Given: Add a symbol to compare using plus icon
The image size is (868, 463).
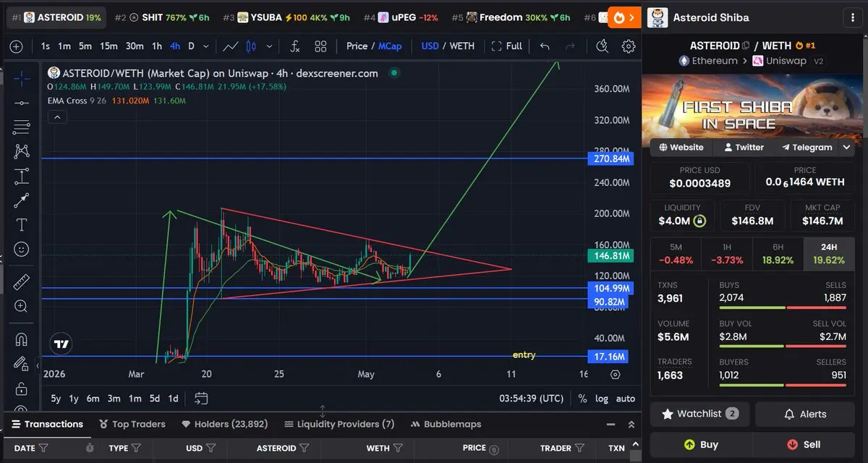Looking at the screenshot, I should 17,46.
